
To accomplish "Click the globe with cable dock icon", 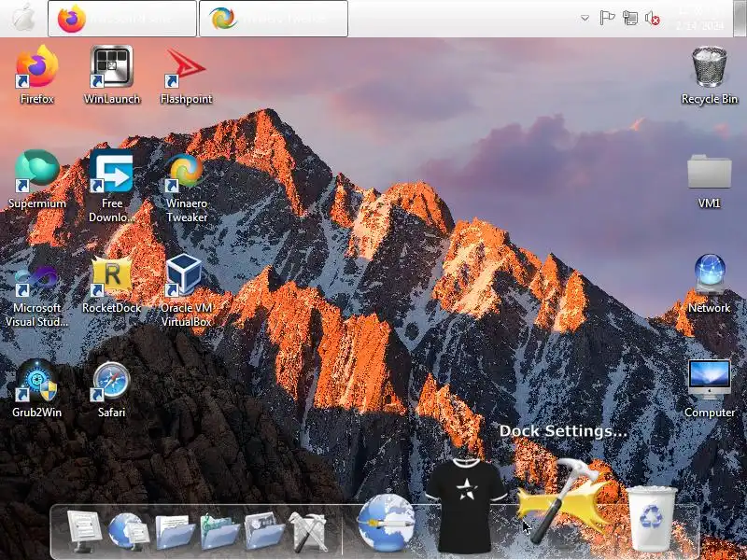I will (387, 523).
